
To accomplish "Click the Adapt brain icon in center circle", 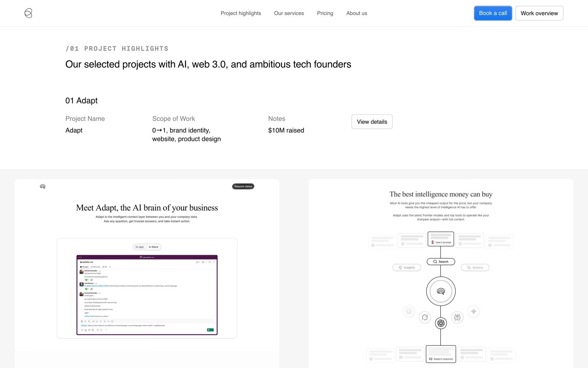I will 441,291.
